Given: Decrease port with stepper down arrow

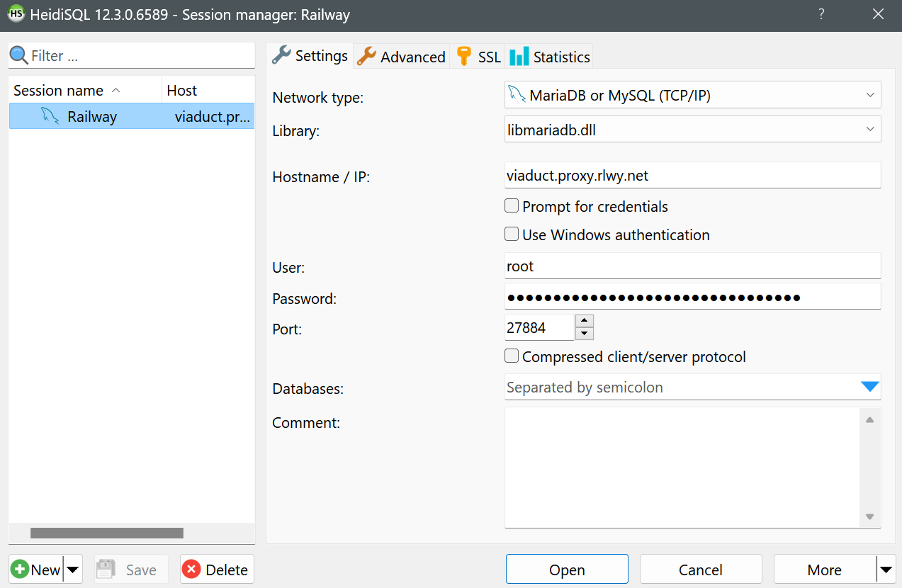Looking at the screenshot, I should (584, 334).
